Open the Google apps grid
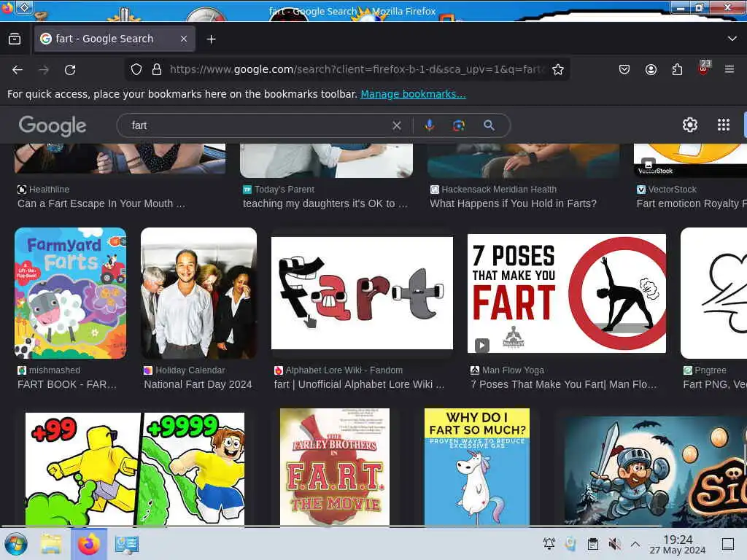 [x=724, y=125]
